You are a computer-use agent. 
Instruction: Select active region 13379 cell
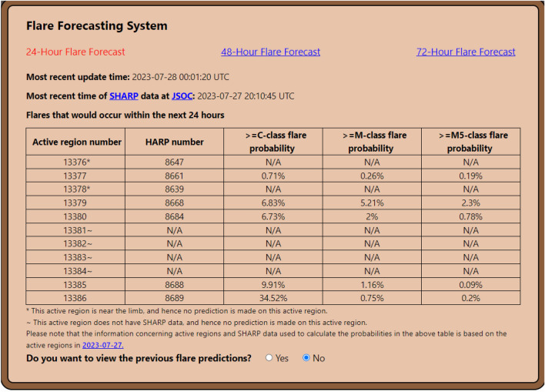click(x=75, y=203)
